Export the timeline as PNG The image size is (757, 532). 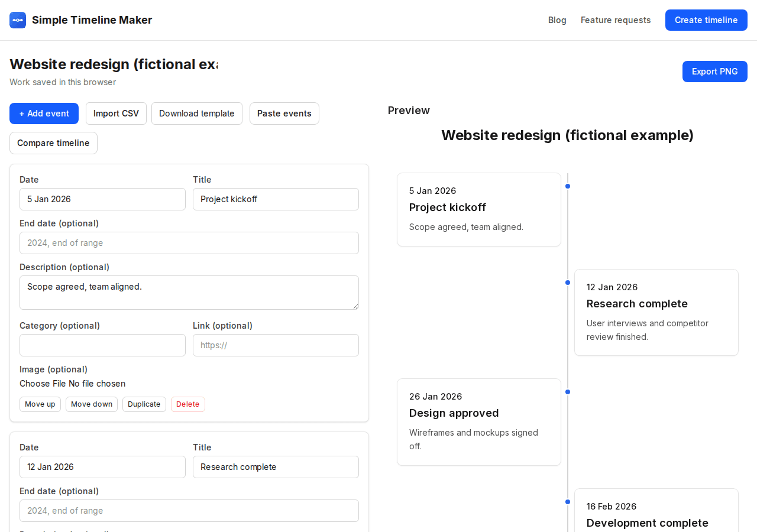click(x=715, y=72)
